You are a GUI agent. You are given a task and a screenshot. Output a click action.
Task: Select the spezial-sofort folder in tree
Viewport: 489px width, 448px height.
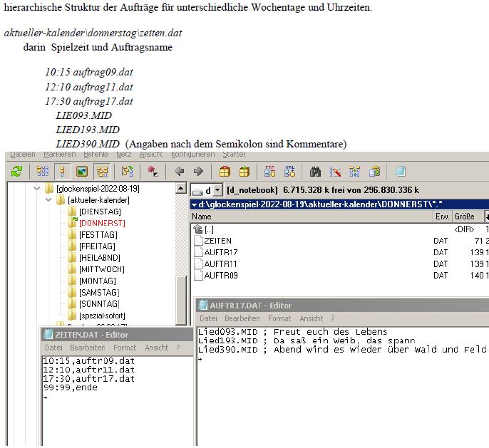click(x=103, y=316)
